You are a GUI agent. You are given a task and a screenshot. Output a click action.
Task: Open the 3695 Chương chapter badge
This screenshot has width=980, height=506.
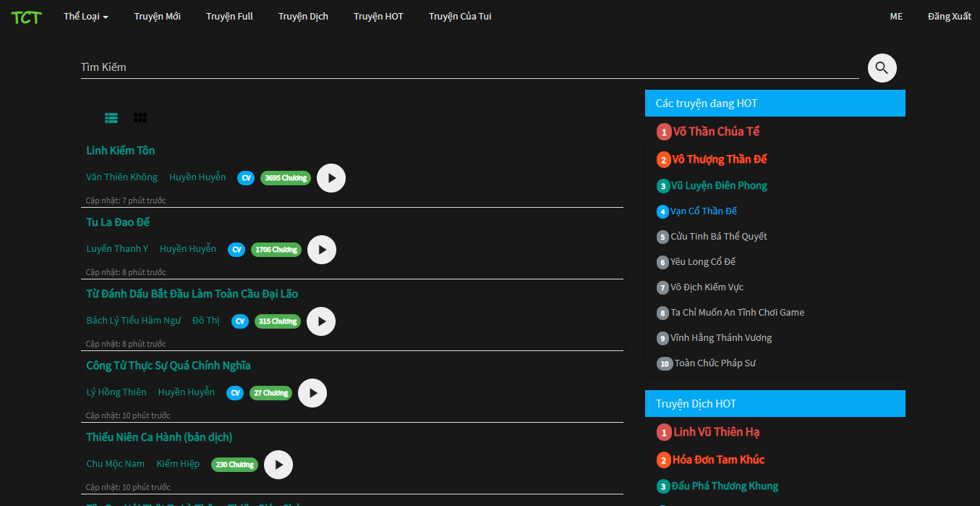click(286, 178)
